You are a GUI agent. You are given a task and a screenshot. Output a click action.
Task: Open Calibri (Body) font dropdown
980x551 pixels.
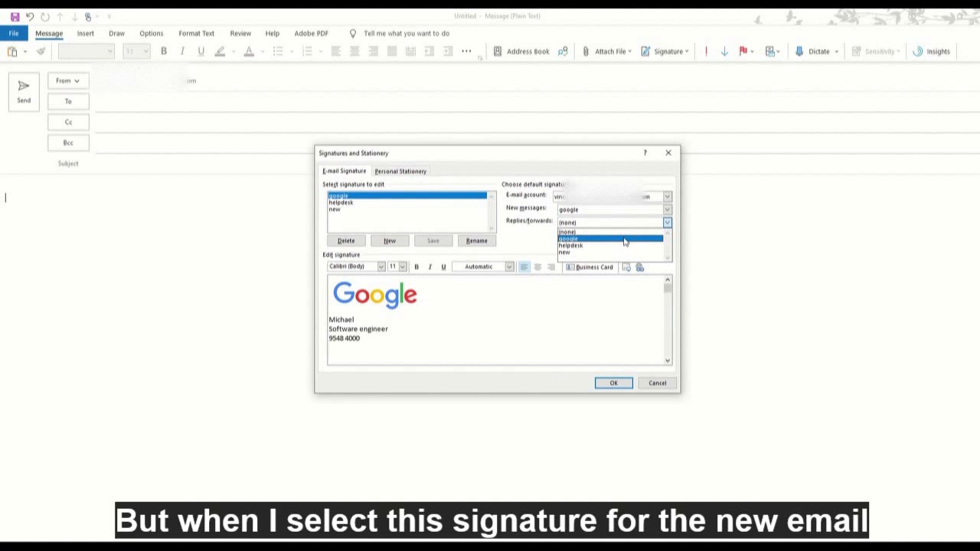(381, 266)
